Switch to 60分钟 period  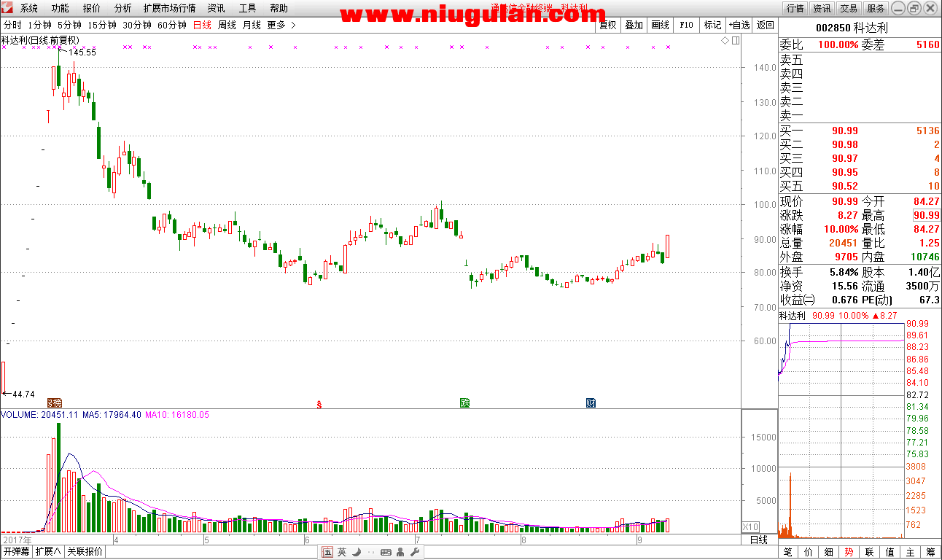coord(172,25)
